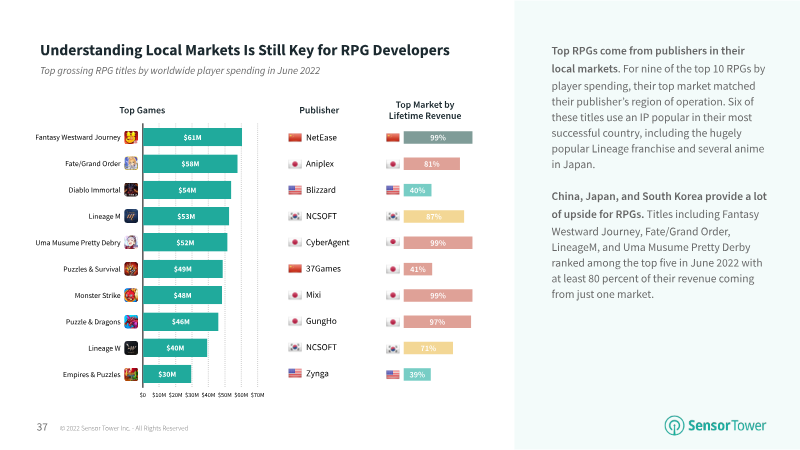Select the $40M revenue bar
This screenshot has height=450, width=800.
pos(175,348)
